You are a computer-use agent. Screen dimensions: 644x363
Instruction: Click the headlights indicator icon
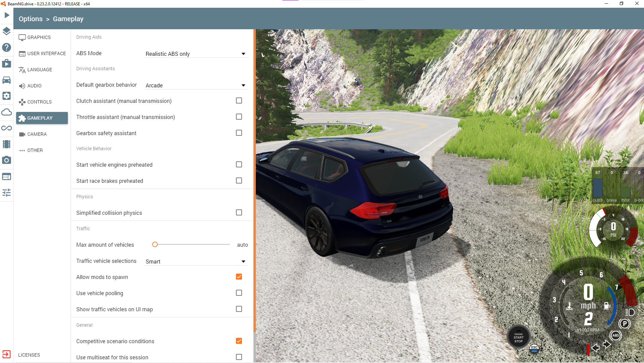[630, 312]
